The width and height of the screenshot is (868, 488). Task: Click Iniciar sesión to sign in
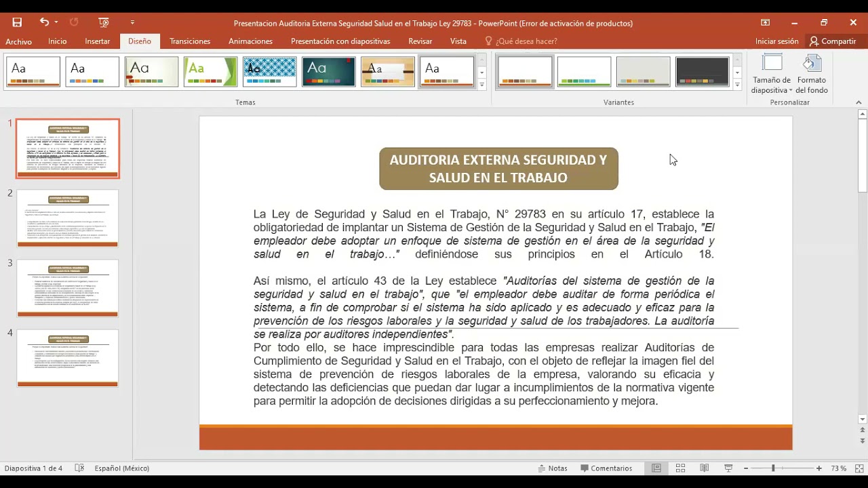[x=777, y=41]
